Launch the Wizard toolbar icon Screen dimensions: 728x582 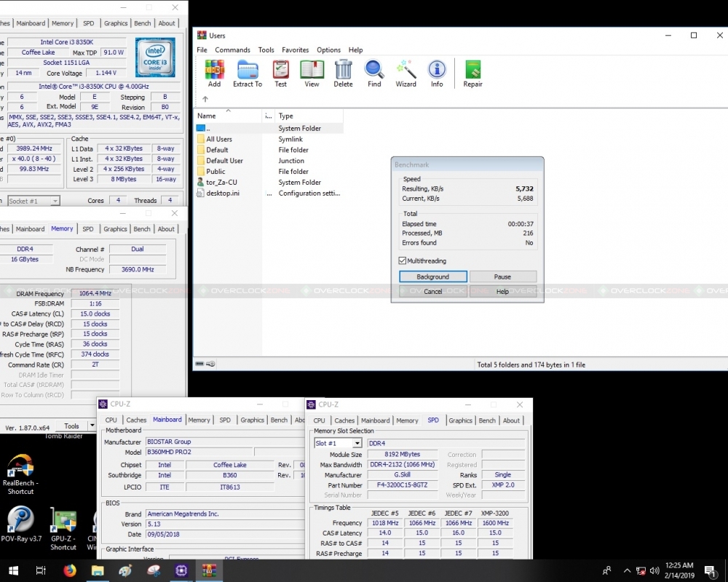(x=405, y=73)
